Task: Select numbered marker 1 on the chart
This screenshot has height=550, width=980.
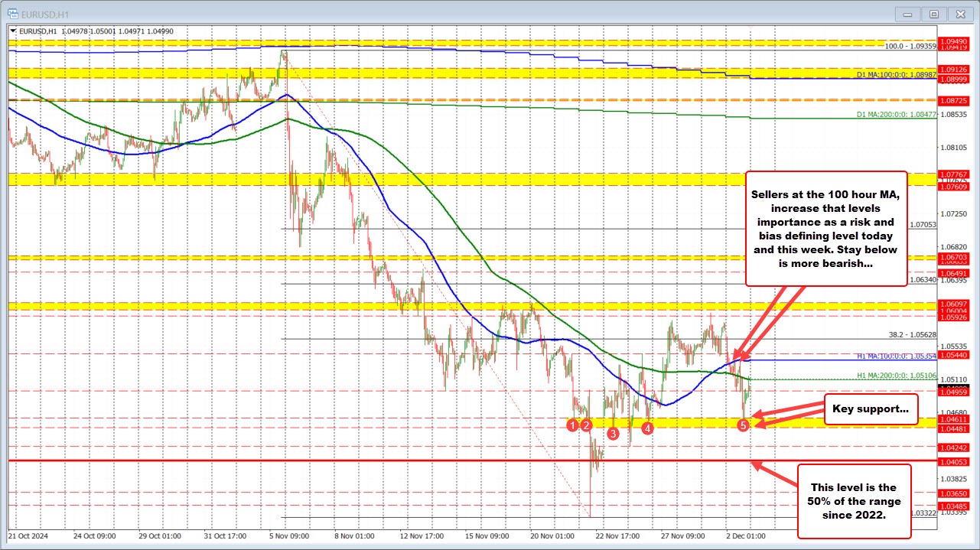Action: click(573, 424)
